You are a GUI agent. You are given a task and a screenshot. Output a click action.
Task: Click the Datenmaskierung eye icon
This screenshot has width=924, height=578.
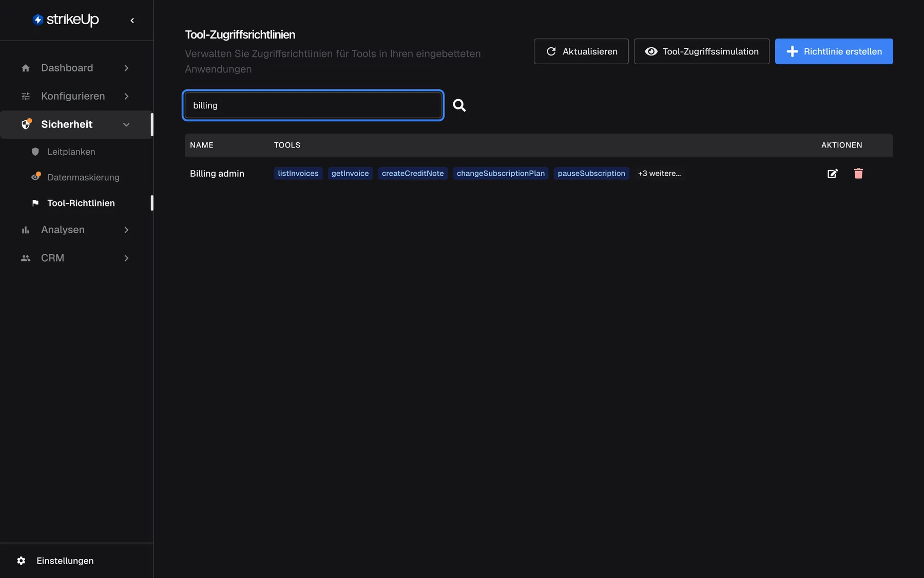pos(35,177)
